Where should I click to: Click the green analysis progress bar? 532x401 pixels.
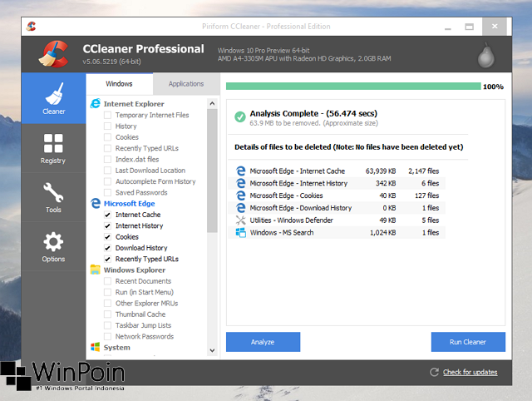coord(352,87)
